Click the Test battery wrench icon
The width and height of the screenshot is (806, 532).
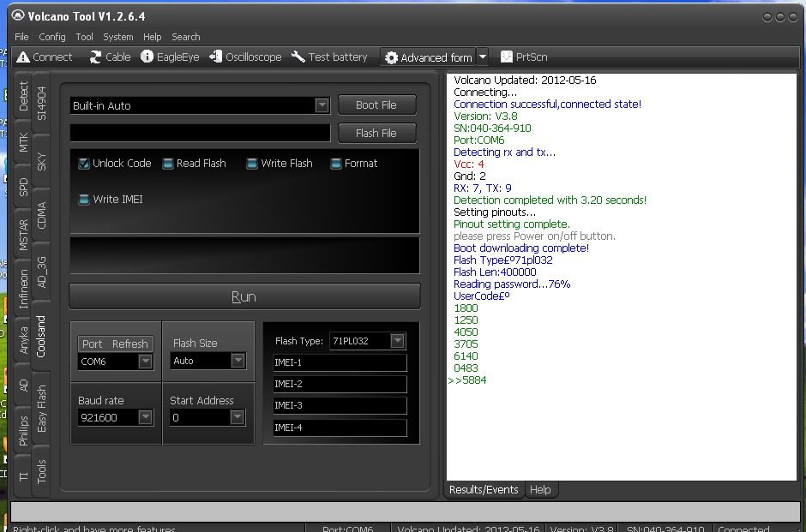[298, 57]
